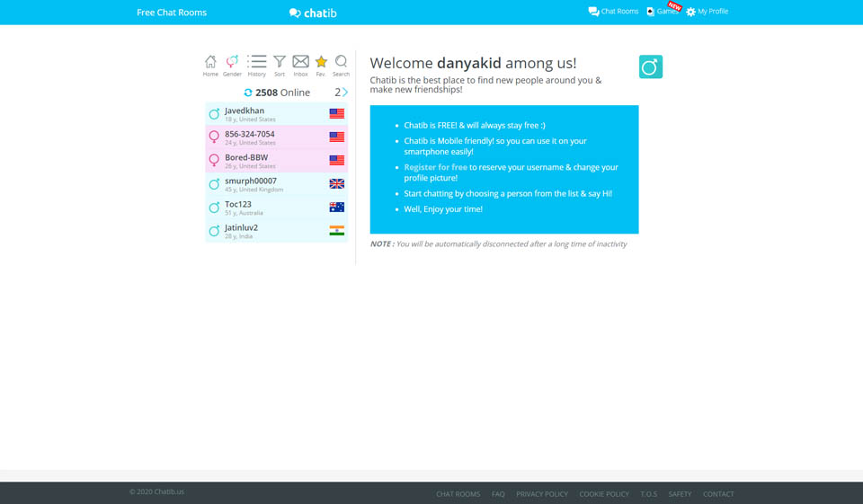Open Games in top navigation
Screen dimensions: 863x504
tap(663, 12)
